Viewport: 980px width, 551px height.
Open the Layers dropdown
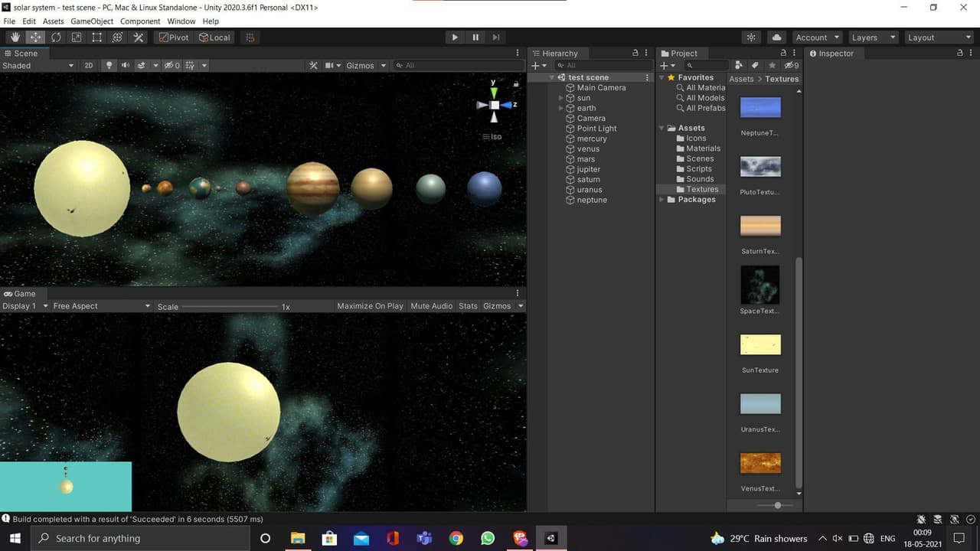872,37
